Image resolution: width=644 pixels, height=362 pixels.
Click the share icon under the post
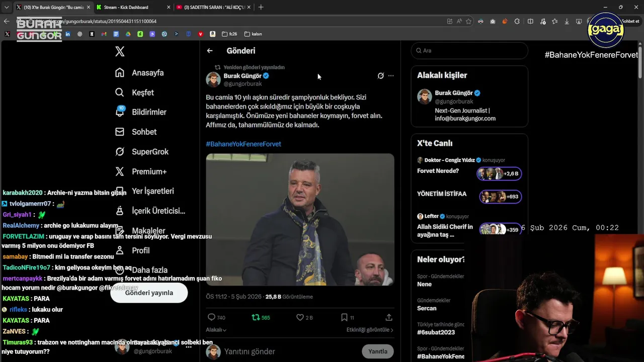[x=389, y=317]
